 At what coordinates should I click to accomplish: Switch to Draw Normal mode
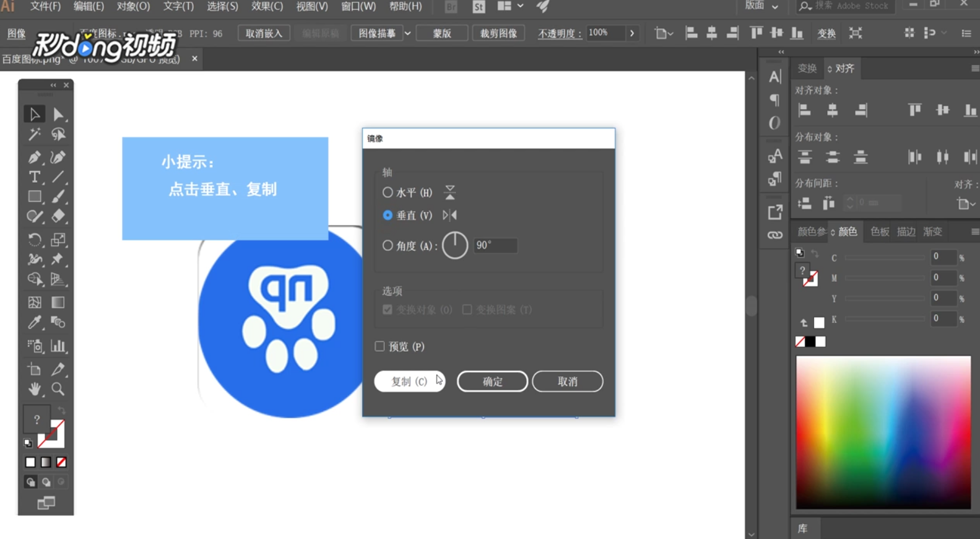pos(30,481)
